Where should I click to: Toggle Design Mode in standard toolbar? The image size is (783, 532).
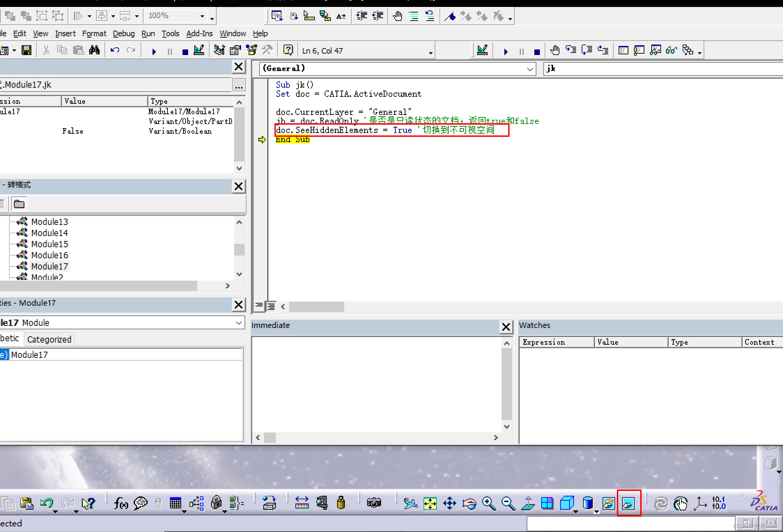199,50
